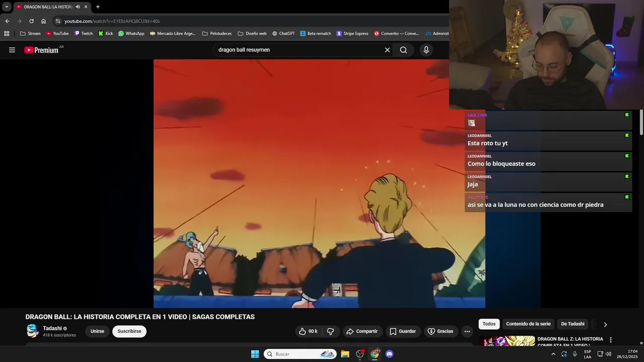Screen dimensions: 644x362
Task: Dislike the video
Action: click(x=331, y=331)
